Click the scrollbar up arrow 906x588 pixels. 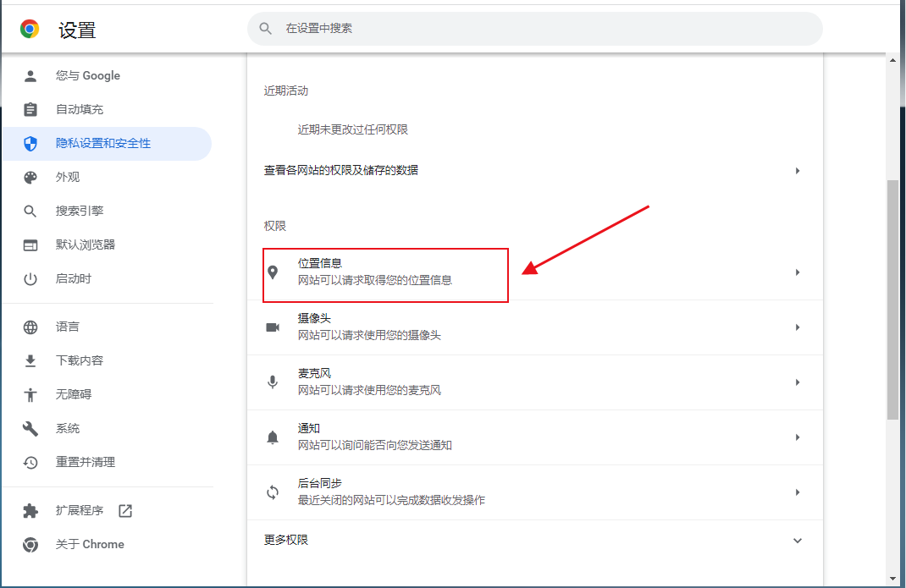(x=892, y=60)
